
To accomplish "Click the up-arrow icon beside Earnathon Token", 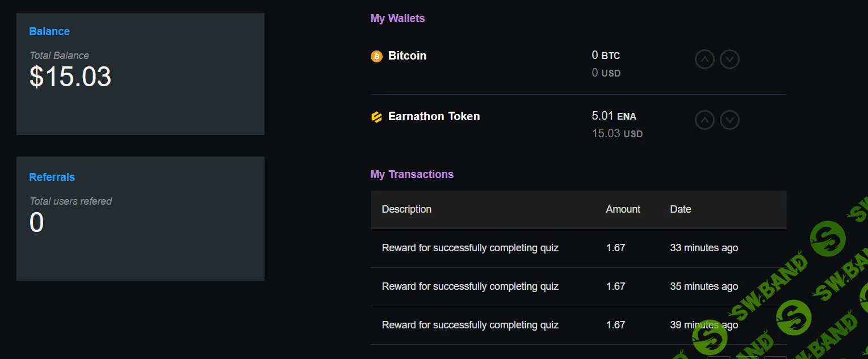I will pyautogui.click(x=705, y=120).
